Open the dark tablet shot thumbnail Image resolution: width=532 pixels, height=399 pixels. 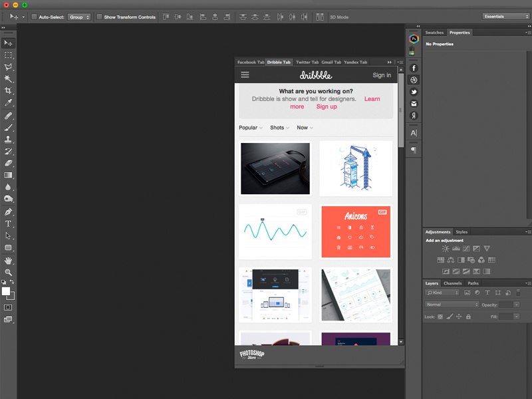(275, 168)
